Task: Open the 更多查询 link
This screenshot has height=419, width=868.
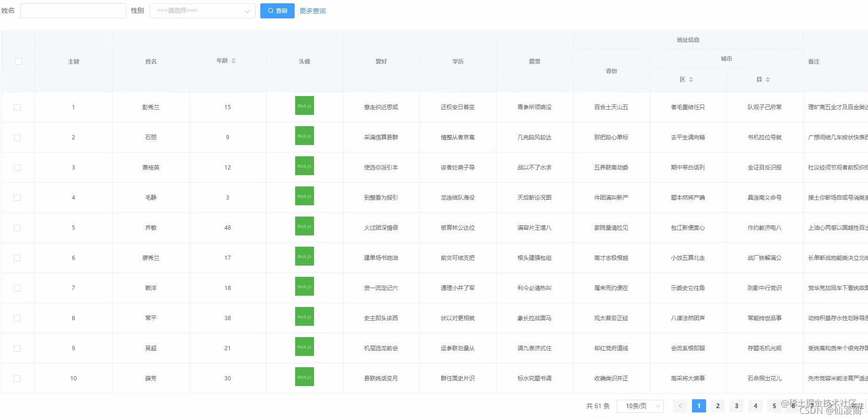Action: pos(313,11)
